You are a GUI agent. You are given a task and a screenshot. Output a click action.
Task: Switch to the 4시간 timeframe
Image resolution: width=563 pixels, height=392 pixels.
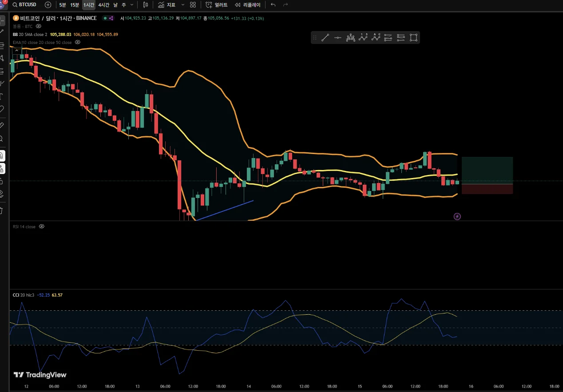[x=104, y=5]
